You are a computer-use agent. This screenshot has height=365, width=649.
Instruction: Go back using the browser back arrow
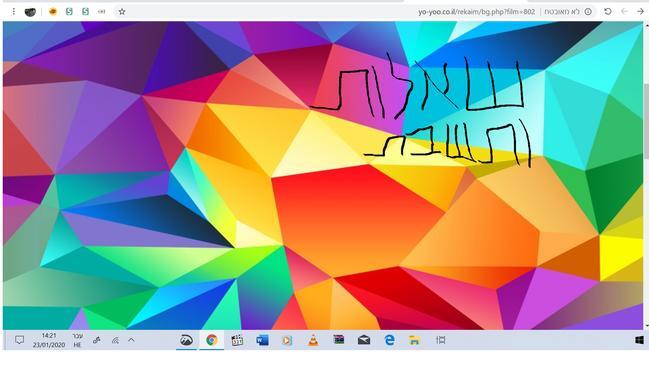point(640,12)
